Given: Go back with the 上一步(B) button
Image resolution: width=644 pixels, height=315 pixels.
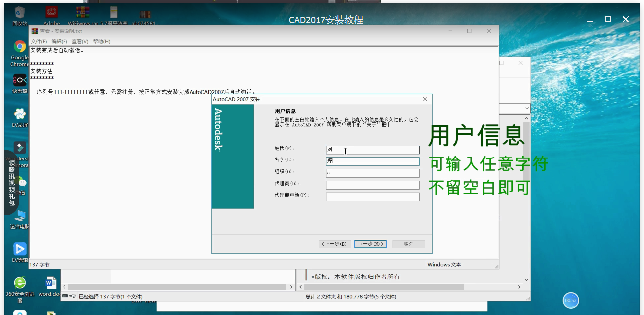Looking at the screenshot, I should [334, 244].
